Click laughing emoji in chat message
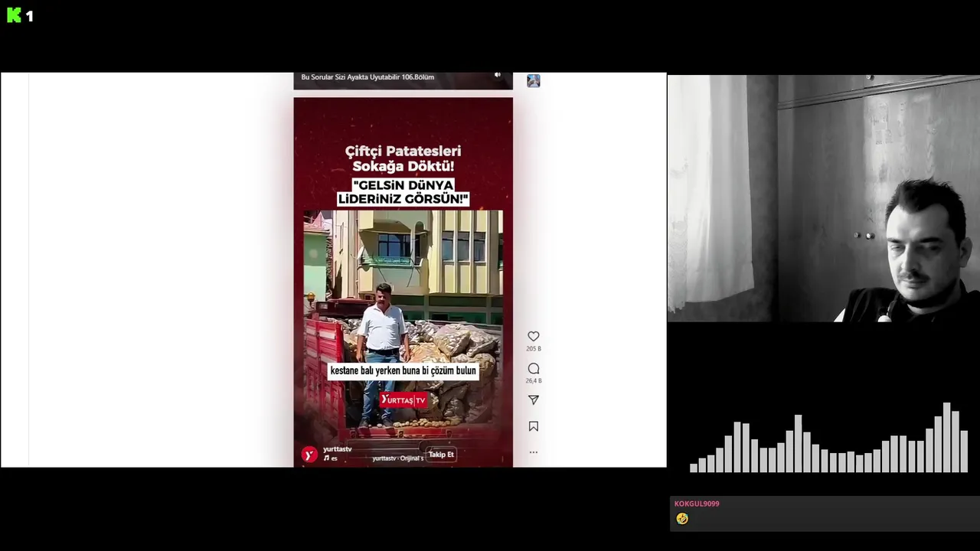980x551 pixels. (682, 519)
